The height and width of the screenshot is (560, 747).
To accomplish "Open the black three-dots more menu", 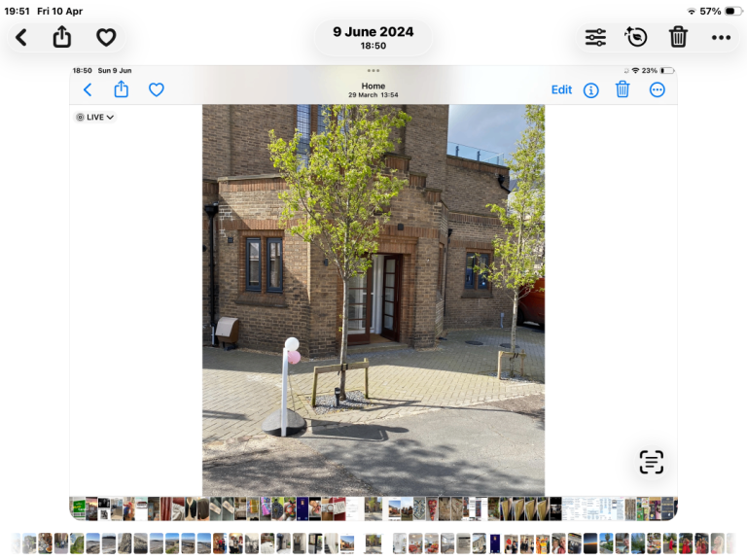I will tap(721, 37).
